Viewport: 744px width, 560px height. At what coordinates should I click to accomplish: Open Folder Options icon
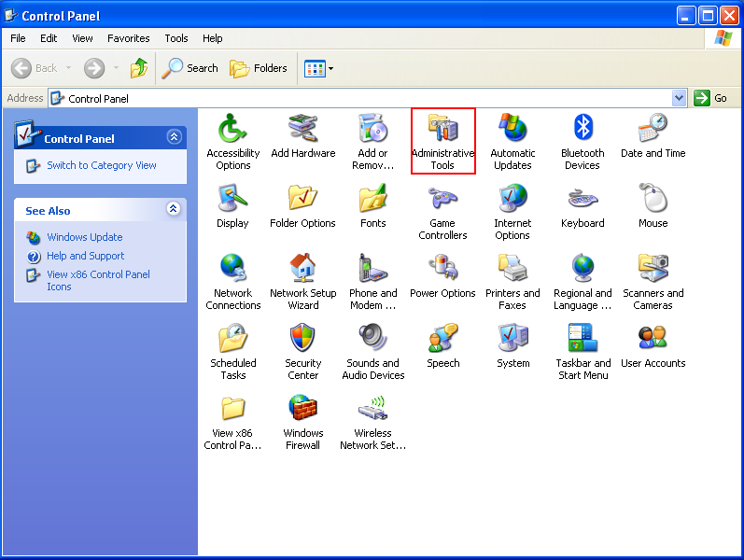pos(302,206)
